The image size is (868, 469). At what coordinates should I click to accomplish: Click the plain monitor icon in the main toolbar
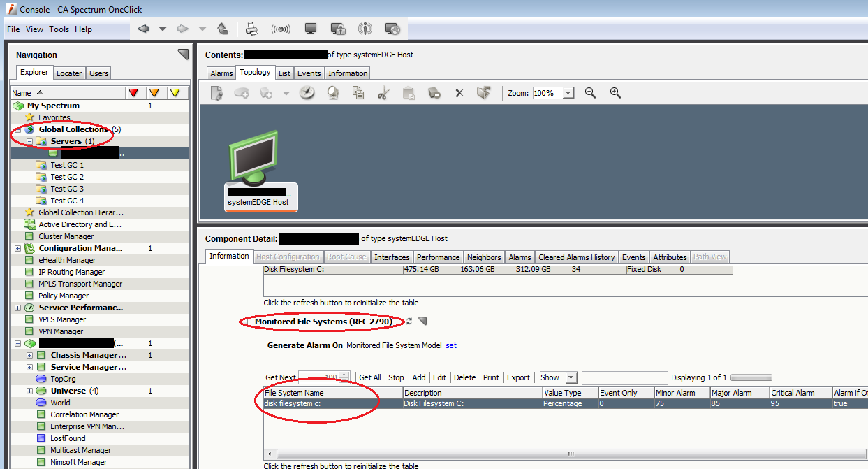(311, 29)
